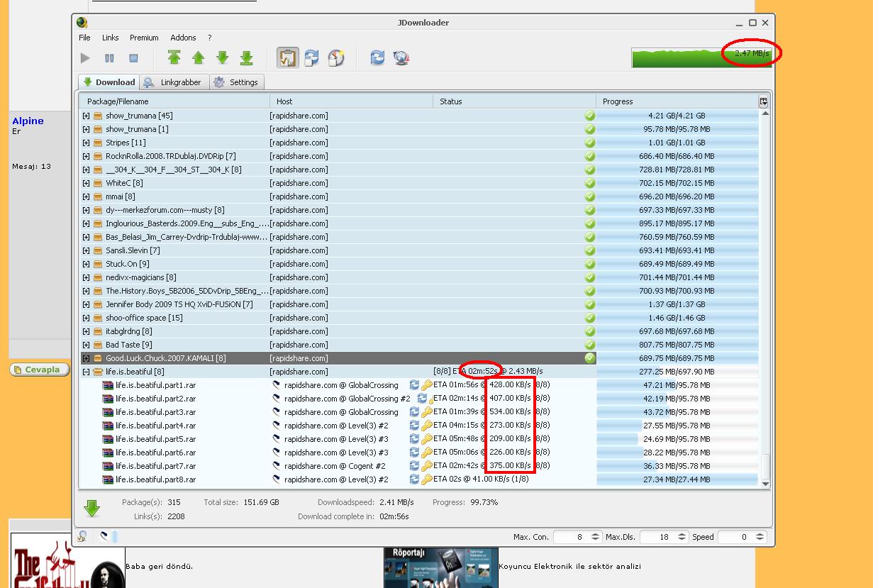
Task: Click the green speed meter graph
Action: (x=701, y=57)
